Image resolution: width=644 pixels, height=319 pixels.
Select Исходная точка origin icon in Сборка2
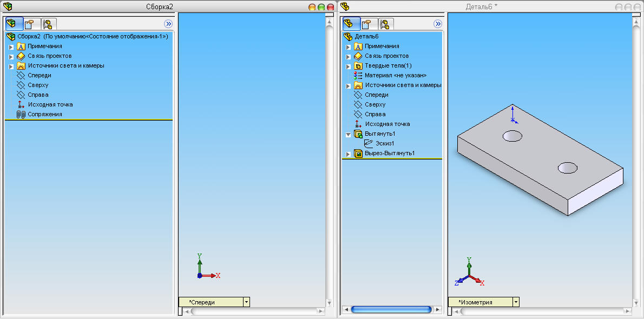coord(21,105)
